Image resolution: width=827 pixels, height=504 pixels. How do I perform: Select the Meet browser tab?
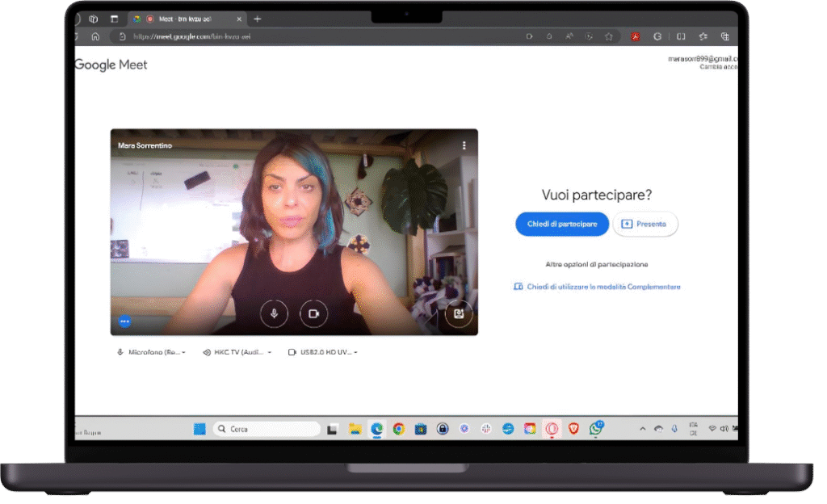click(186, 19)
